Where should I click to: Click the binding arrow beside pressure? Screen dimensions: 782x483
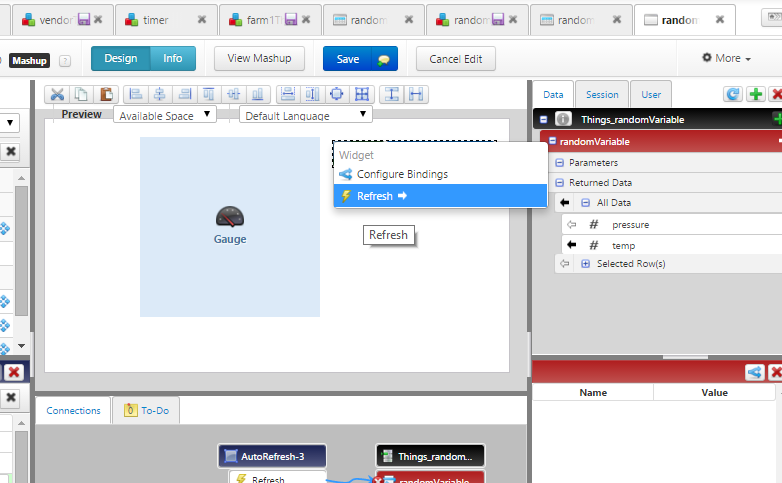[x=572, y=225]
